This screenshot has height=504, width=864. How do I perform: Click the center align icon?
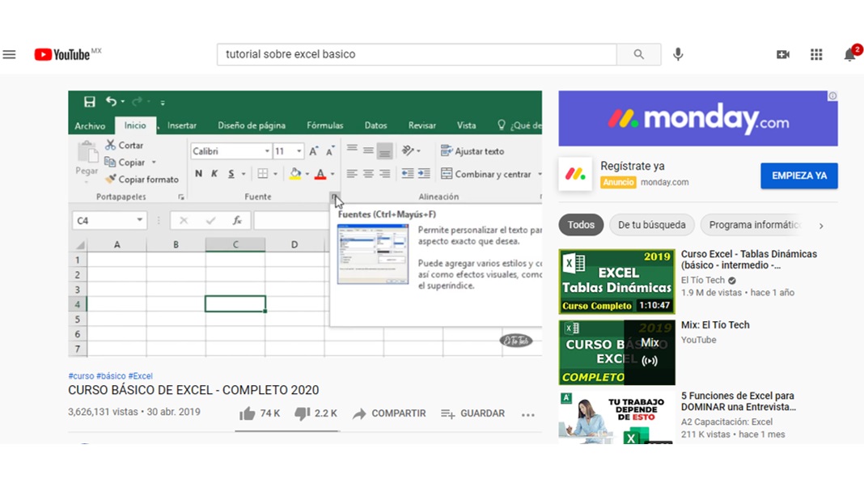coord(369,173)
